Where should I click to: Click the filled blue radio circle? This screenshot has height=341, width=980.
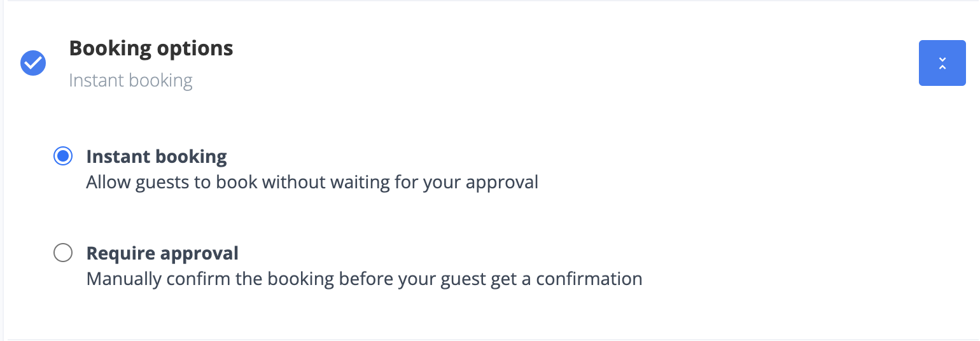pyautogui.click(x=63, y=157)
